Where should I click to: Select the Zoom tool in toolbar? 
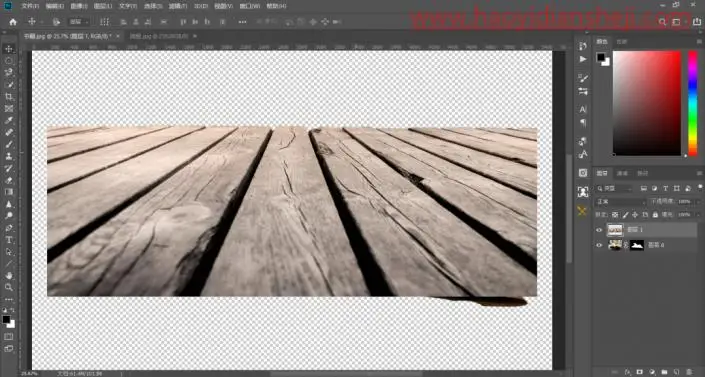coord(9,287)
